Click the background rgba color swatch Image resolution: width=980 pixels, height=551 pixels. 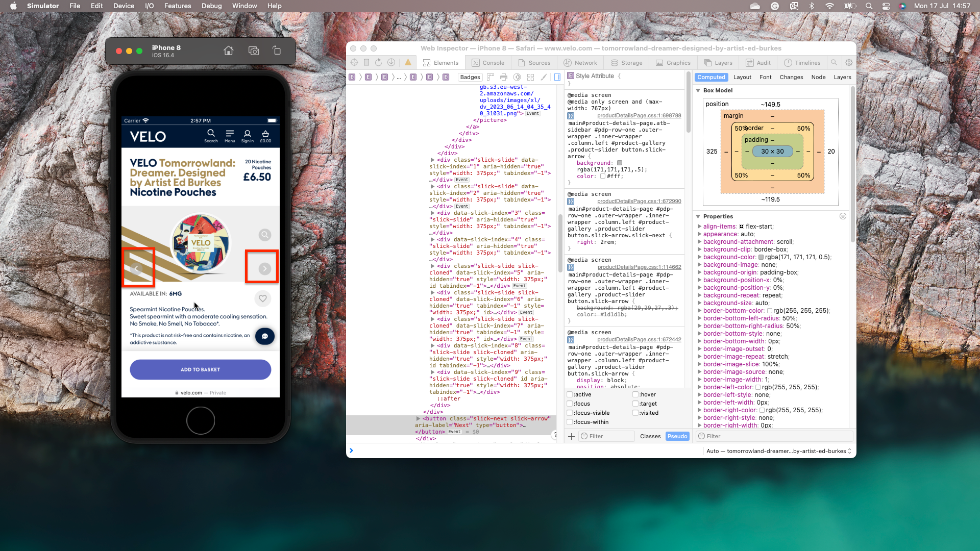point(620,163)
